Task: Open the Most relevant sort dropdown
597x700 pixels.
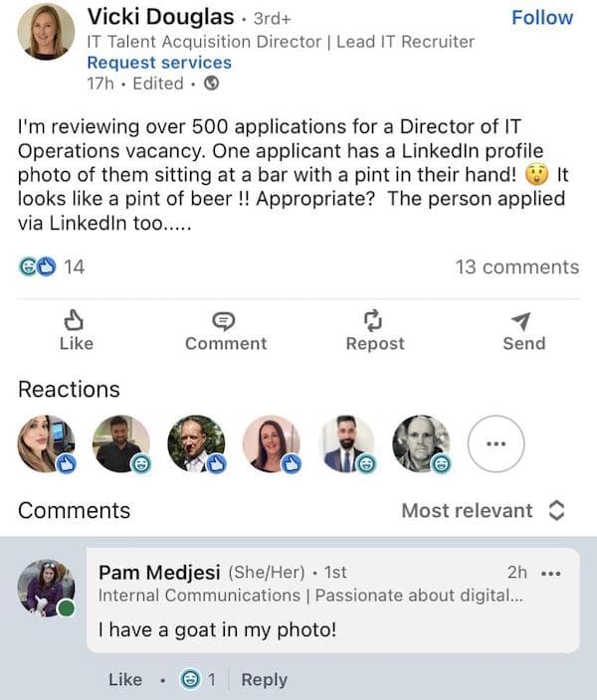Action: coord(483,510)
